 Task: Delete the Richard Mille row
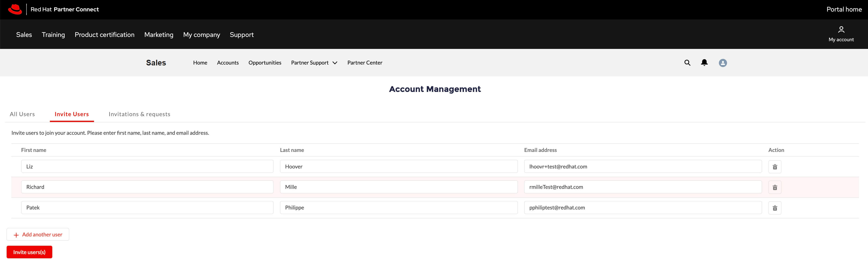(x=775, y=187)
